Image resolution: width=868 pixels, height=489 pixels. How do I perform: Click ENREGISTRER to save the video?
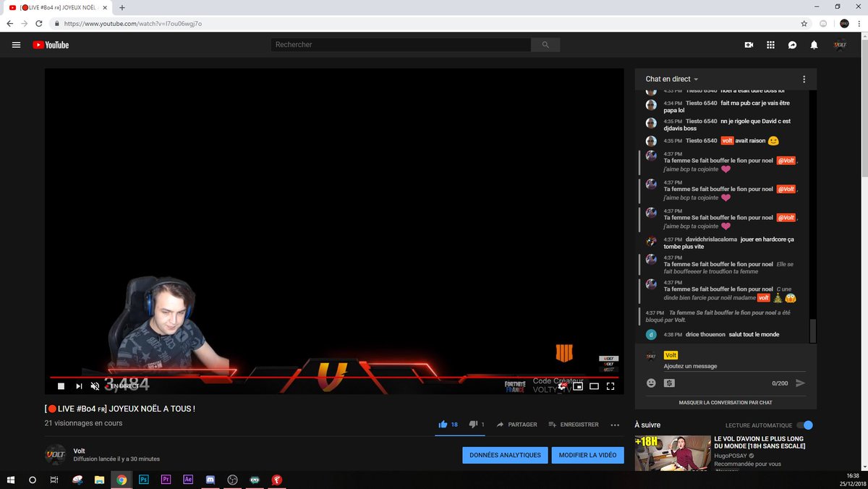point(574,425)
